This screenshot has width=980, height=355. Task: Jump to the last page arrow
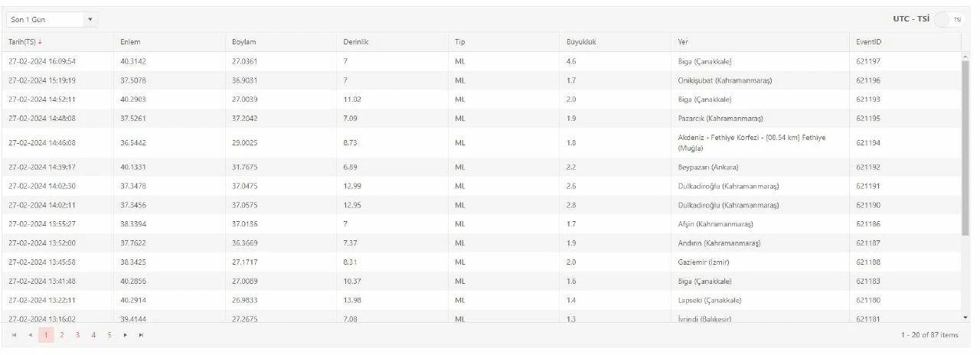[141, 335]
